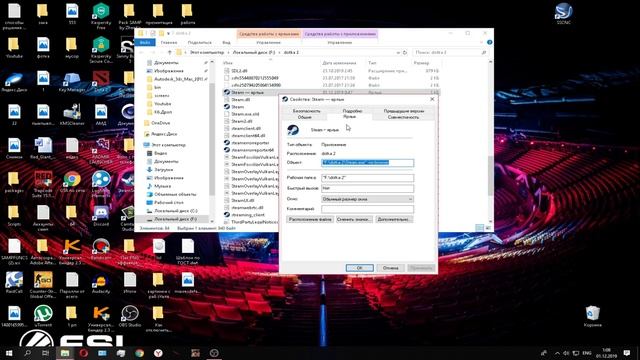Open the blue File tab in Explorer ribbon
The image size is (640, 360).
pyautogui.click(x=145, y=42)
